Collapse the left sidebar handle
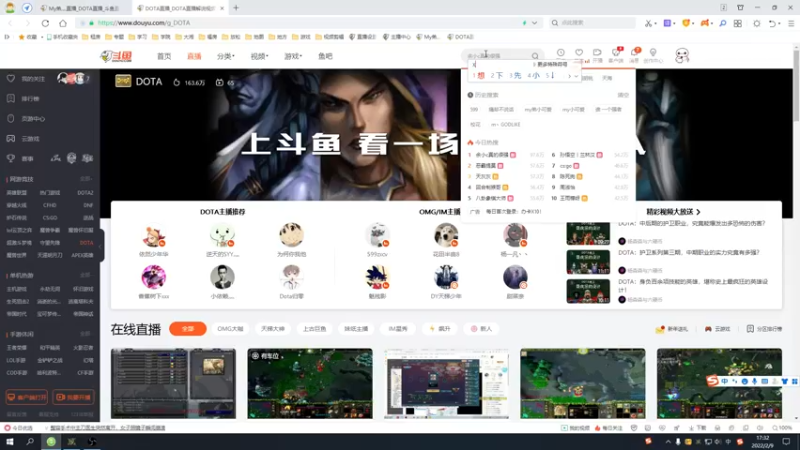This screenshot has width=800, height=450. (101, 246)
